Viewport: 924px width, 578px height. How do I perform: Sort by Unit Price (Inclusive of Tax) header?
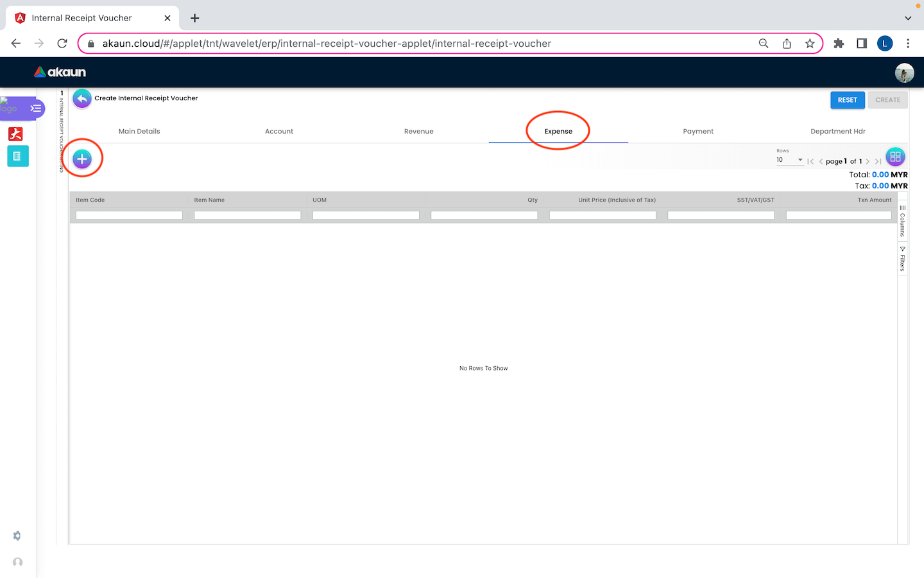click(617, 200)
